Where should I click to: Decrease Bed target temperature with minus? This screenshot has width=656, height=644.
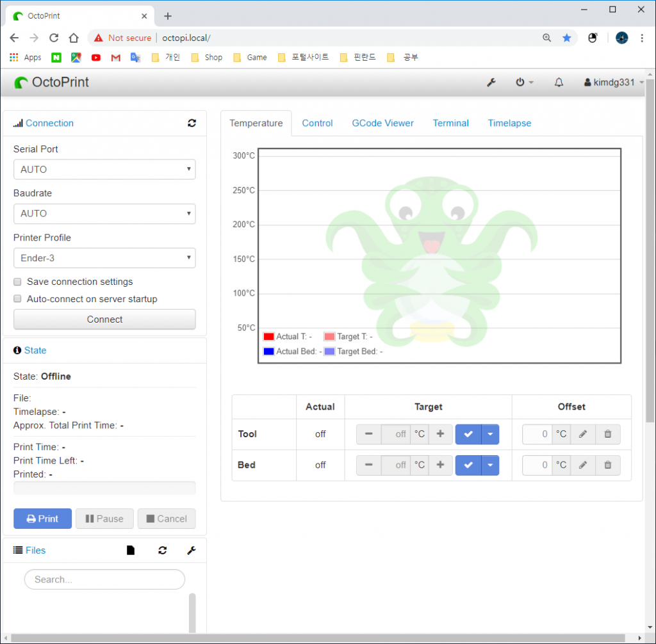coord(368,465)
